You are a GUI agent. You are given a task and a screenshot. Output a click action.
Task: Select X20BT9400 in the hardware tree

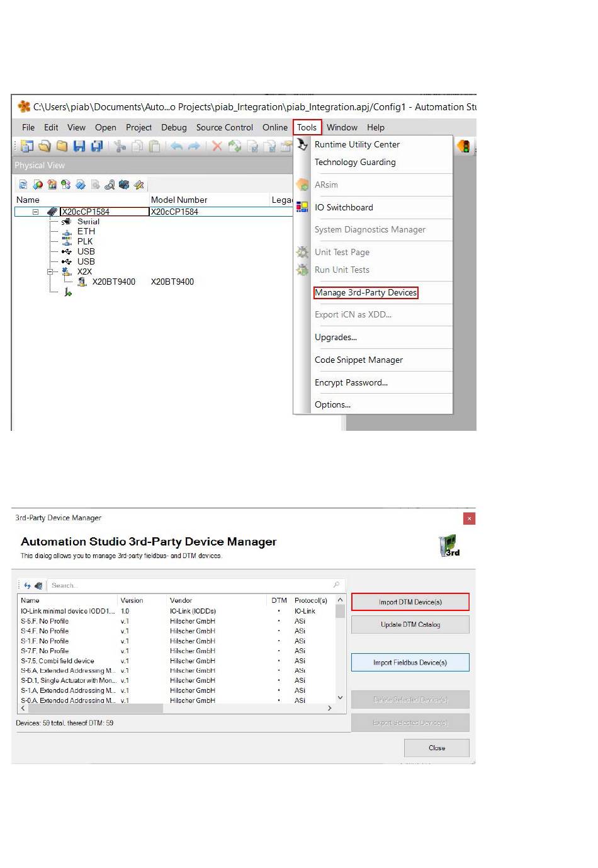(x=114, y=282)
